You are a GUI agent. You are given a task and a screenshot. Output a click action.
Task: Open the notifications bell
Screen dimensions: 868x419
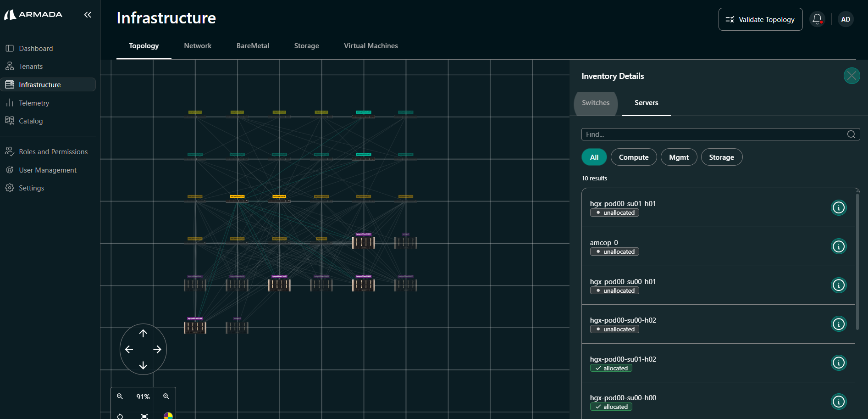817,19
